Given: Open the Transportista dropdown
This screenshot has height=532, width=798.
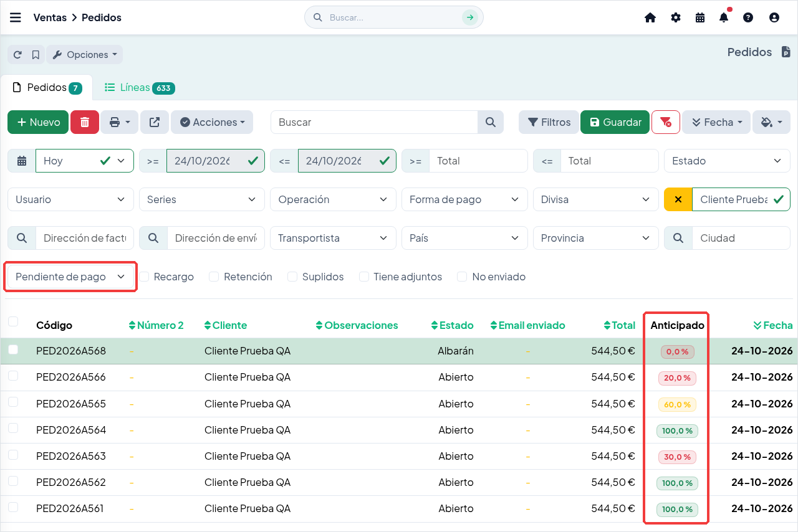Looking at the screenshot, I should click(333, 238).
